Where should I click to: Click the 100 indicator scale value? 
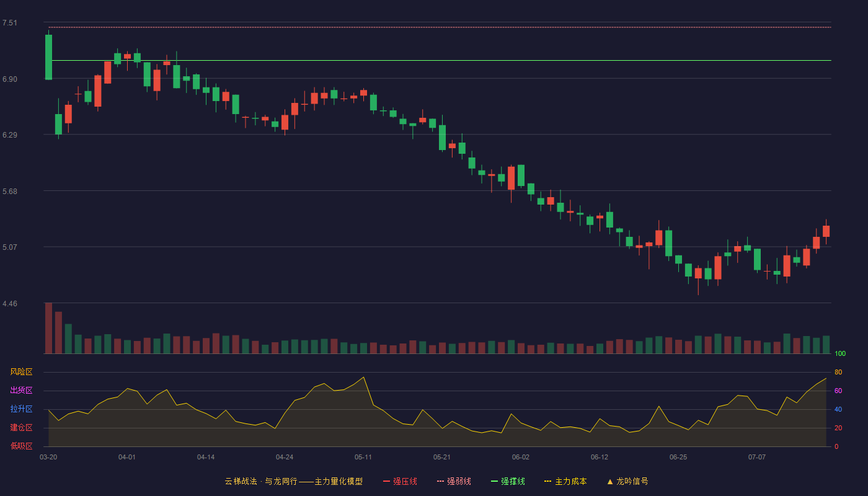pos(840,354)
